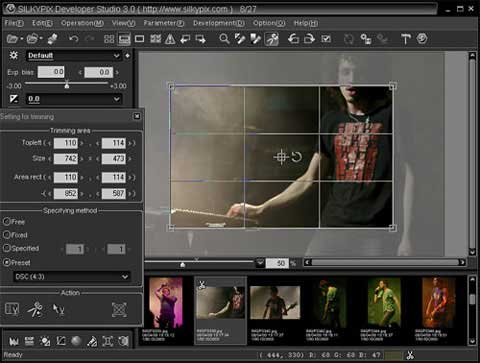Click the horizontal scrollbar under preview

click(x=385, y=263)
